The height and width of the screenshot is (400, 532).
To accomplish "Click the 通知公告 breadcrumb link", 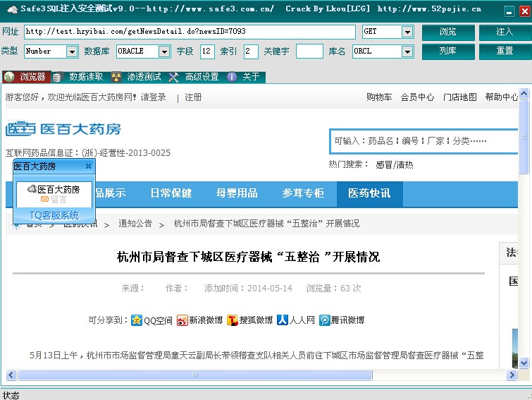I will click(135, 224).
